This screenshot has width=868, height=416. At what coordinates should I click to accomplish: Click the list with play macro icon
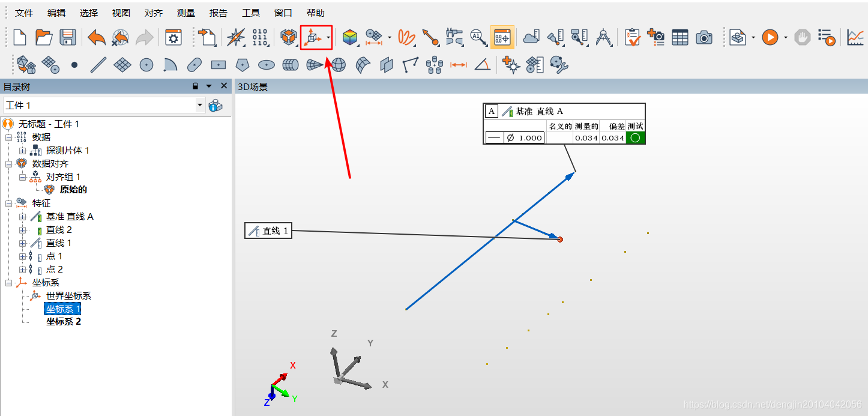click(827, 37)
